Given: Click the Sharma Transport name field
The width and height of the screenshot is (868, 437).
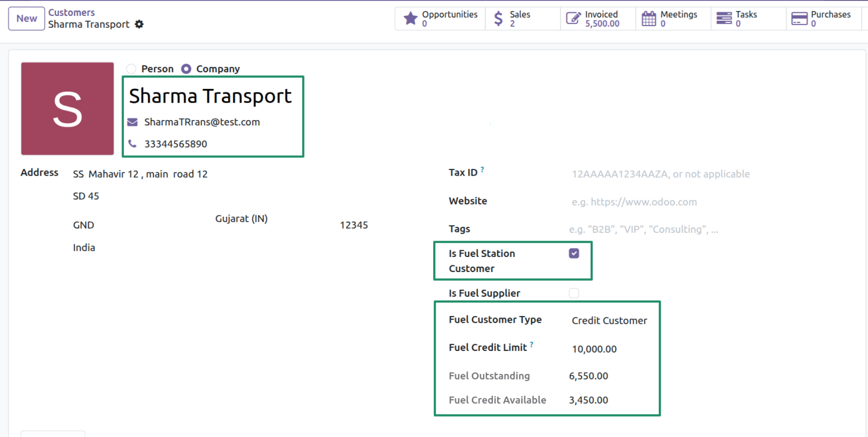Looking at the screenshot, I should (211, 96).
